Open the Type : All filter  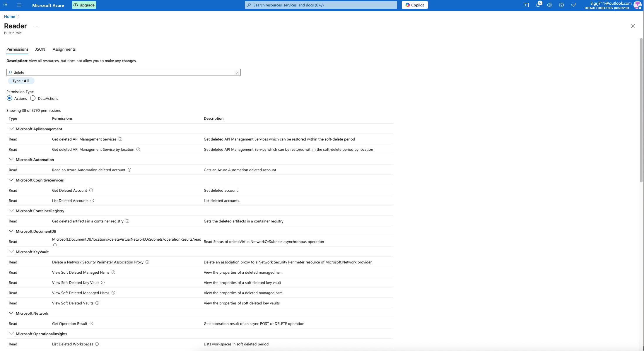21,81
